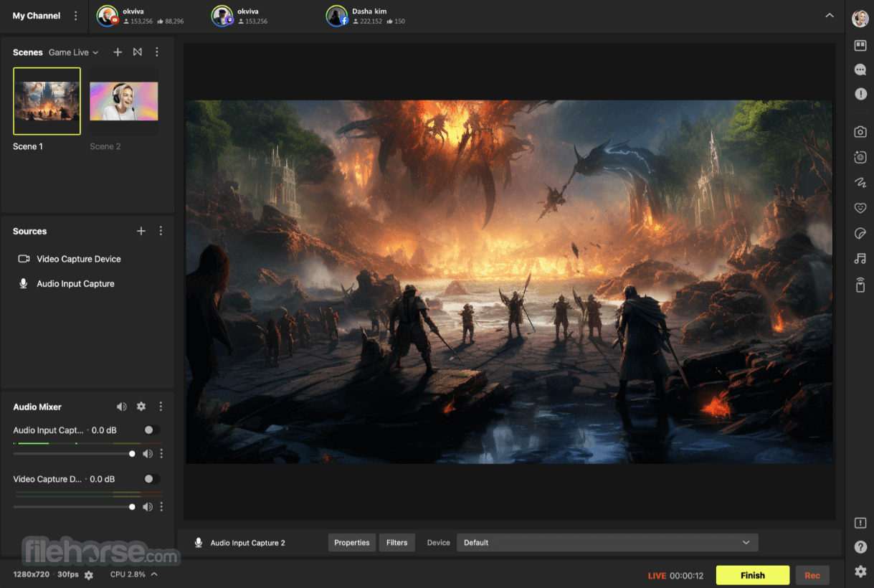This screenshot has width=874, height=588.
Task: Click the Audio Mixer header speaker icon
Action: [122, 407]
